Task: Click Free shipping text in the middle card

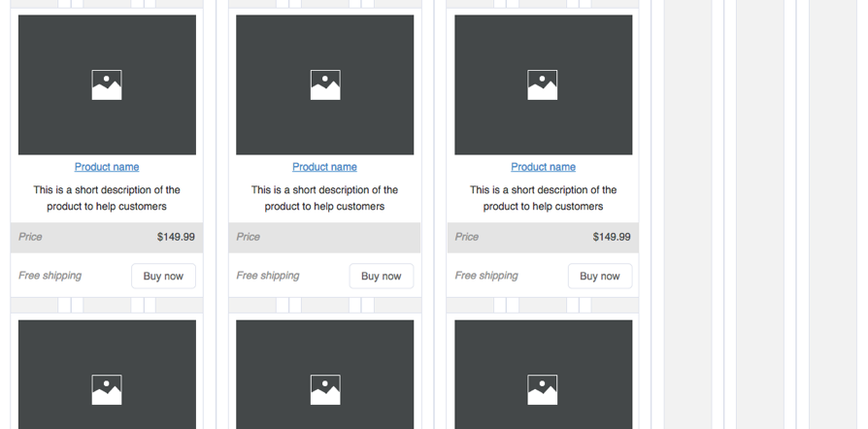Action: 268,276
